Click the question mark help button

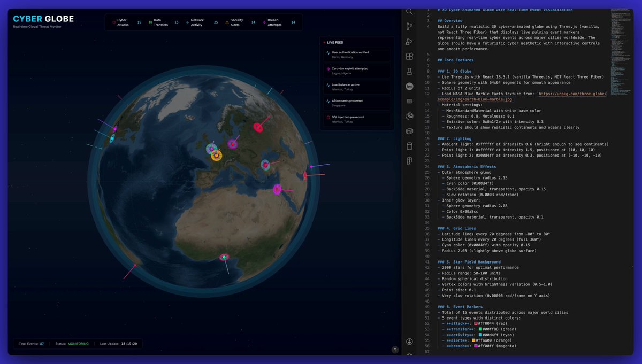coord(395,350)
